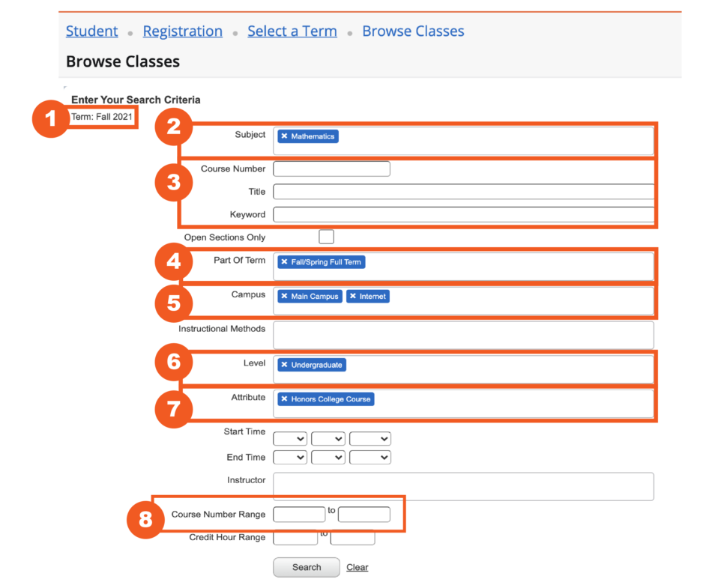Viewport: 727px width, 588px height.
Task: Click the Course Number input field
Action: coord(331,169)
